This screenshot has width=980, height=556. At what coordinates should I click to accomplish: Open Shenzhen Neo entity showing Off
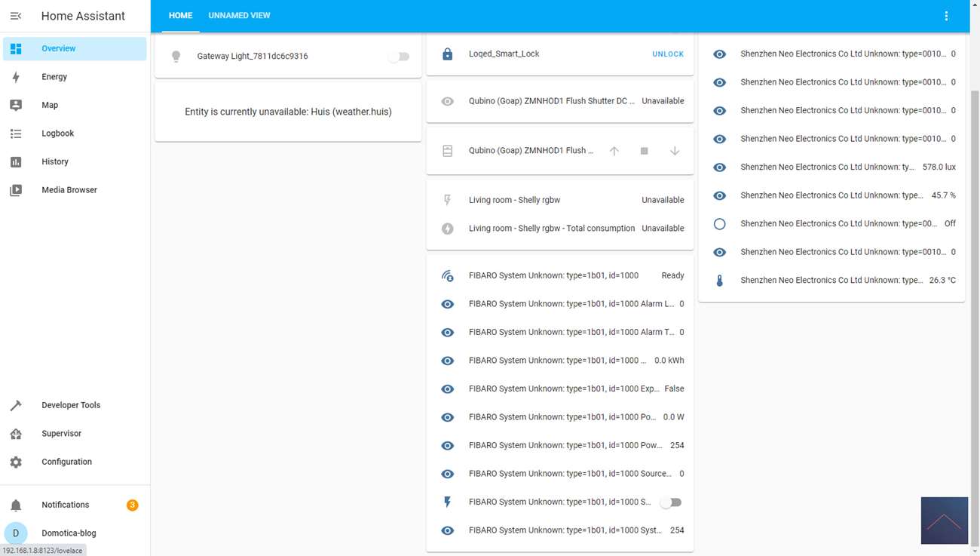837,224
